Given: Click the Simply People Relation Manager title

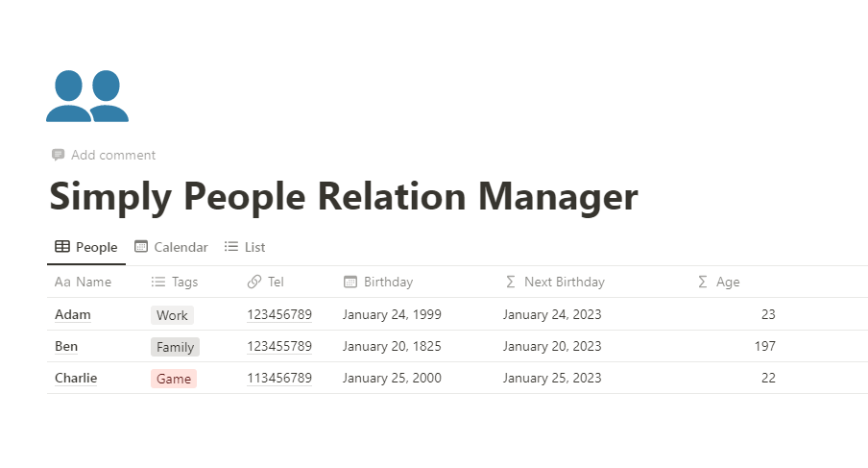Looking at the screenshot, I should tap(344, 197).
